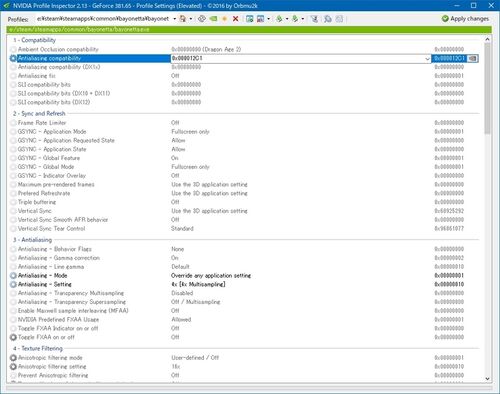500x394 pixels.
Task: Click gear icon beside selected Antialiasing compatibility
Action: [x=13, y=58]
